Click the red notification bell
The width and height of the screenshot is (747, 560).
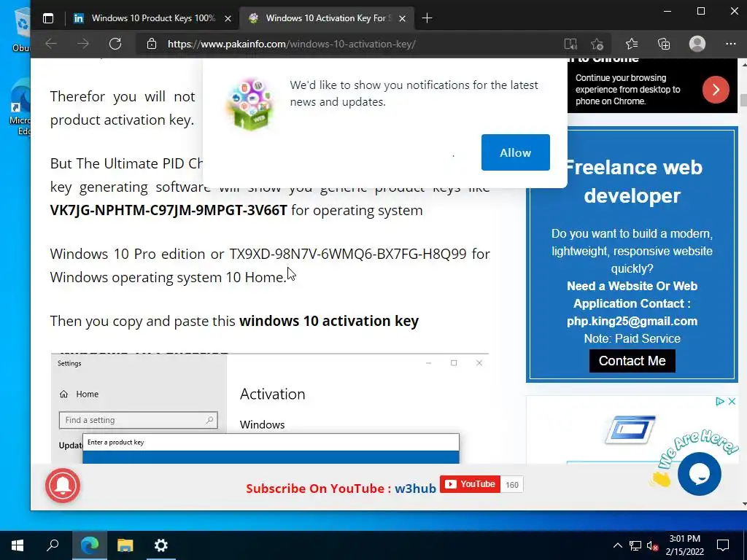click(63, 485)
